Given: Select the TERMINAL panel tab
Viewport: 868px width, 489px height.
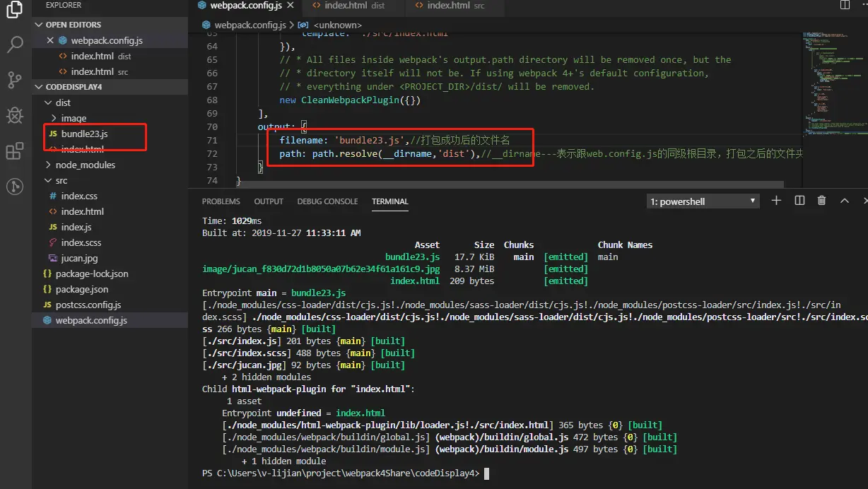Looking at the screenshot, I should coord(390,201).
